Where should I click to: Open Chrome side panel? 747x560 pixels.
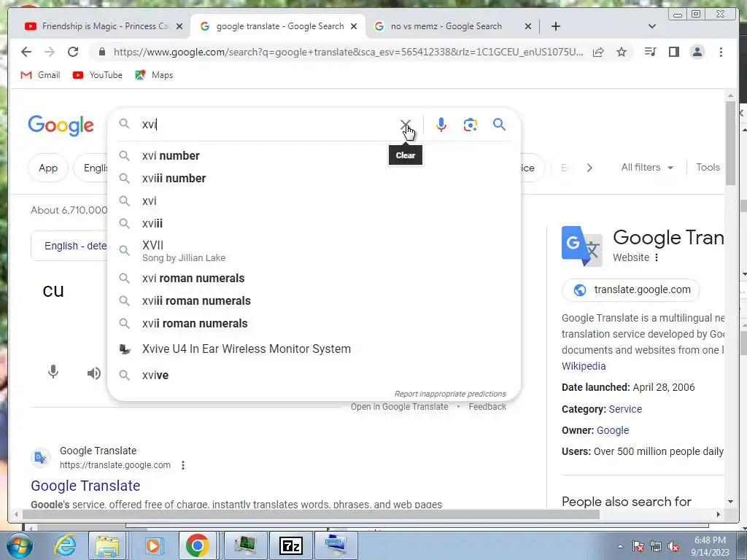tap(673, 52)
